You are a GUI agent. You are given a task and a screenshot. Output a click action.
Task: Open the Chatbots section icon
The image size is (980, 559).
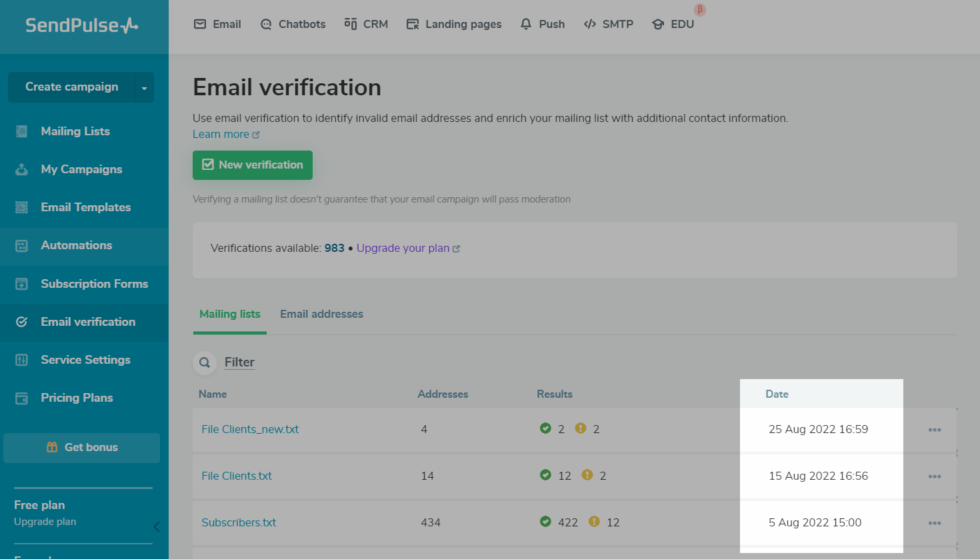pos(266,23)
